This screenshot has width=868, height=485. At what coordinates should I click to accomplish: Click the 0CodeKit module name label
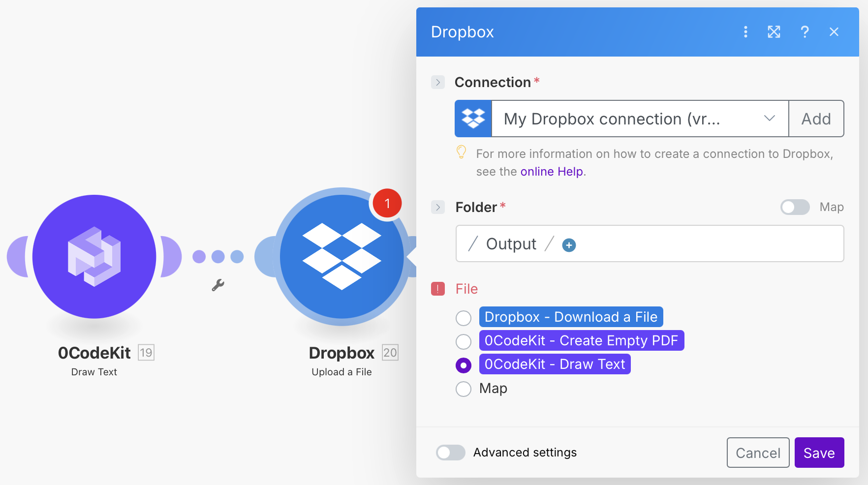(94, 353)
